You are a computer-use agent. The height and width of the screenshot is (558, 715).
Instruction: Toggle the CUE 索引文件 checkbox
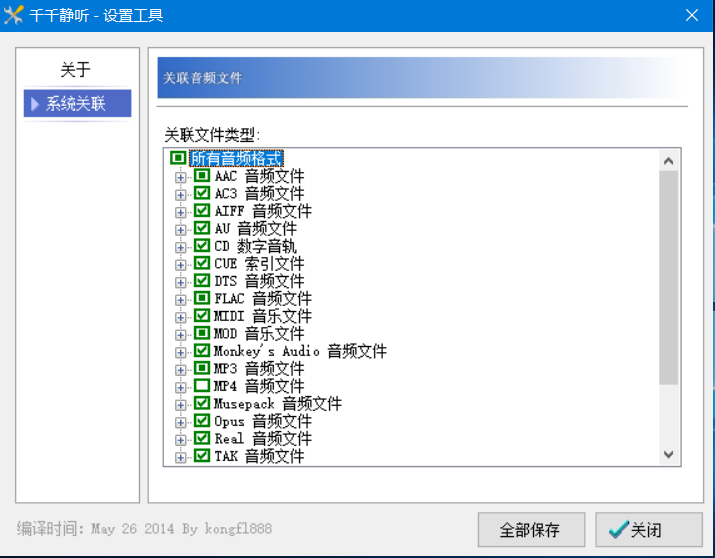[x=202, y=264]
